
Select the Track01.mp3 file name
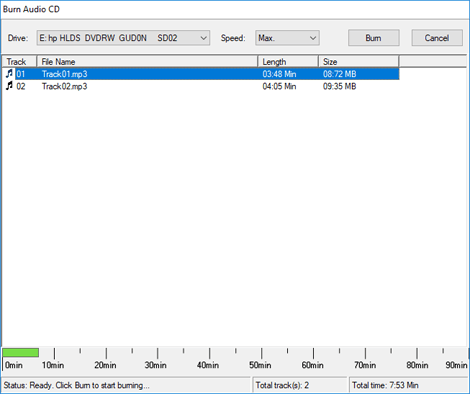(64, 74)
